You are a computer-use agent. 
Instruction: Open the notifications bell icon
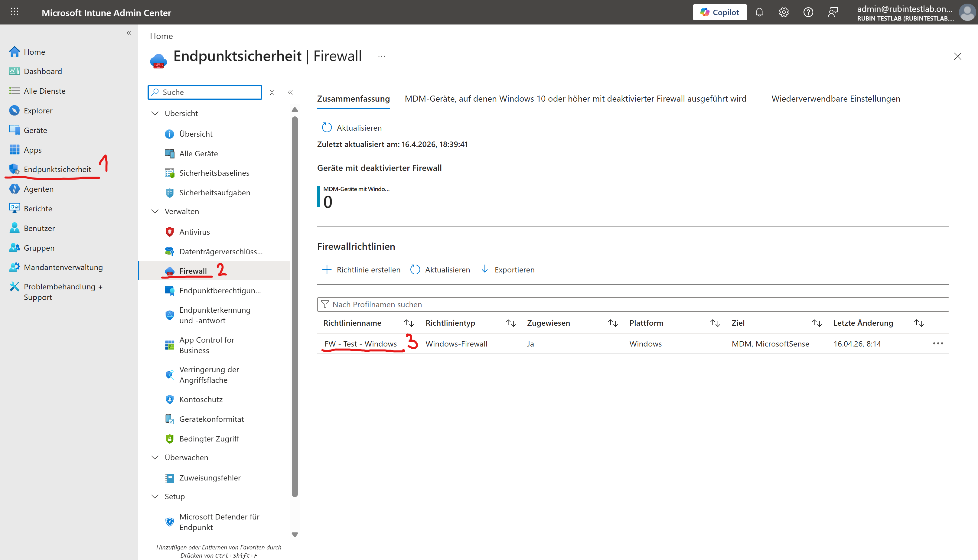click(759, 12)
